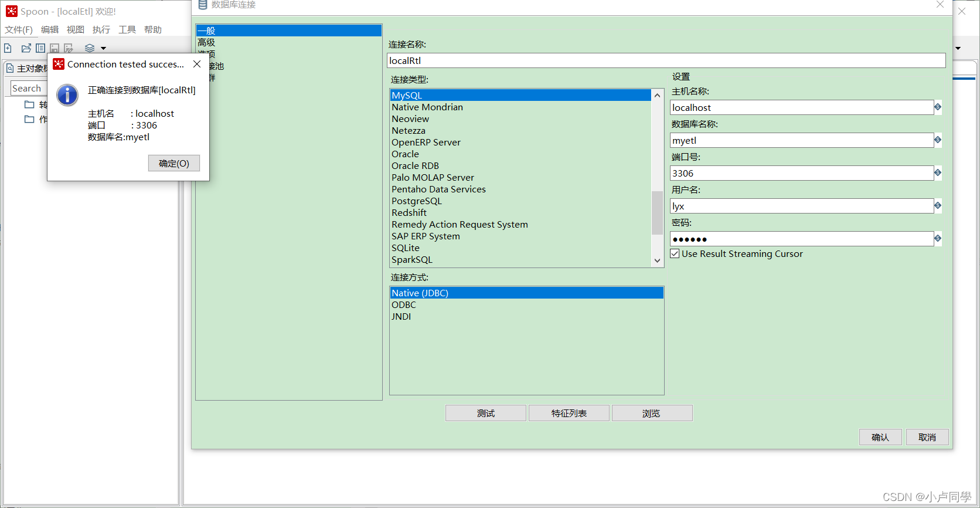Select Native Mondrian in the connection type list

click(x=520, y=107)
